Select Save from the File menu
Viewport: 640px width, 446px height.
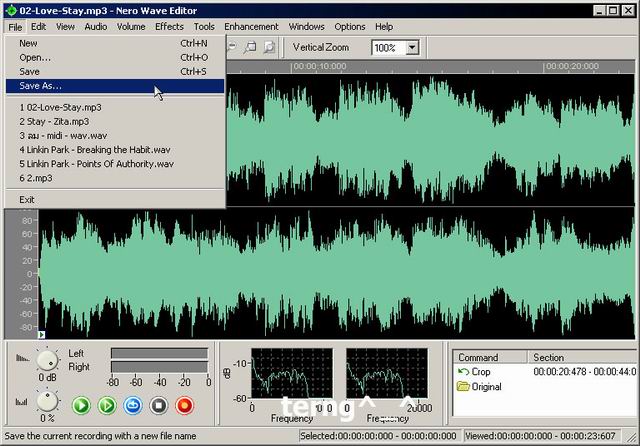click(x=115, y=71)
